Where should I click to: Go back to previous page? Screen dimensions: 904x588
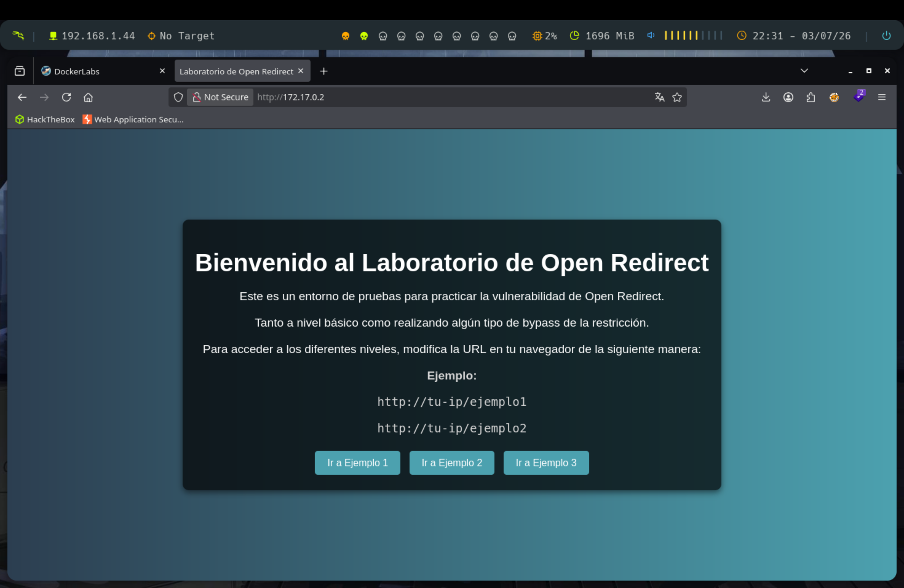point(22,97)
